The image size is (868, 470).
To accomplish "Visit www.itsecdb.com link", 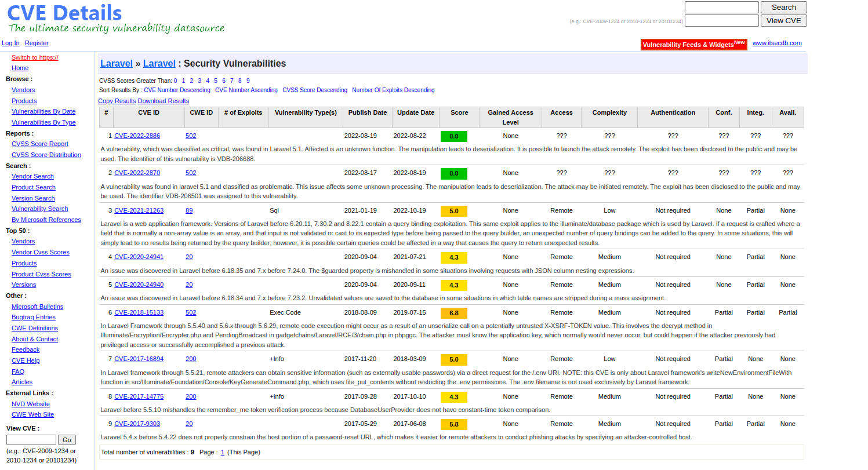I will [x=777, y=43].
